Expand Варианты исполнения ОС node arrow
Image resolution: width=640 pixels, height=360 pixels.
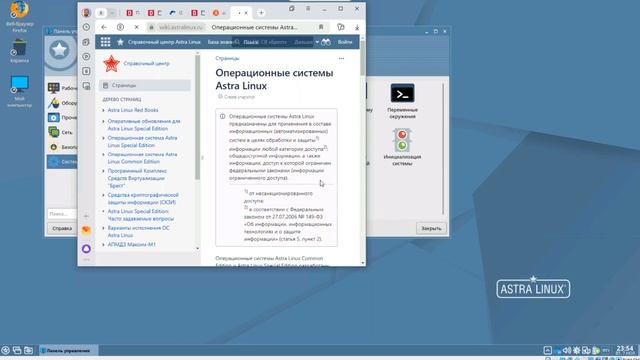[104, 228]
